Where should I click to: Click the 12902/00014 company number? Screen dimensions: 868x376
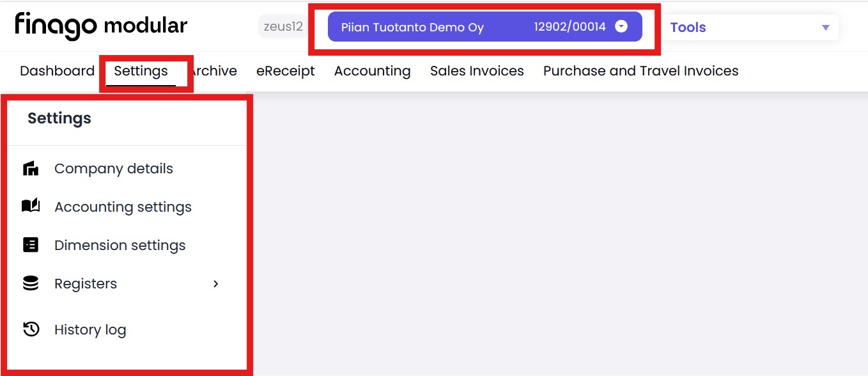point(570,27)
